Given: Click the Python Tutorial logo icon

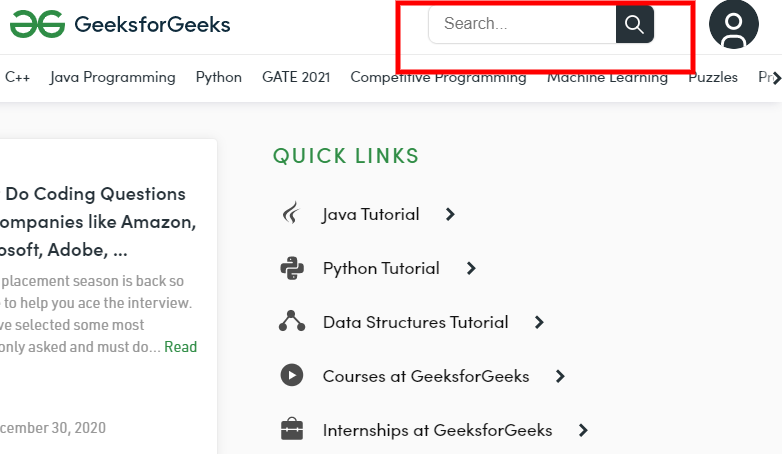Looking at the screenshot, I should (x=292, y=268).
